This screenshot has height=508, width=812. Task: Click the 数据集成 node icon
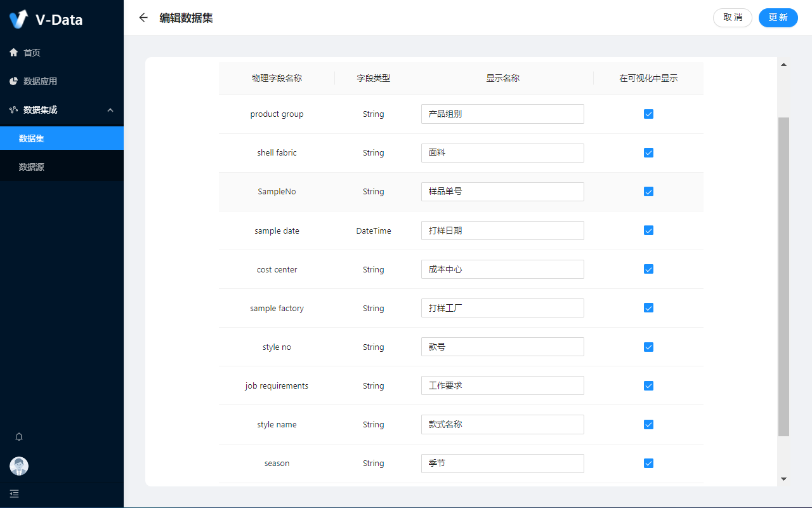click(14, 110)
